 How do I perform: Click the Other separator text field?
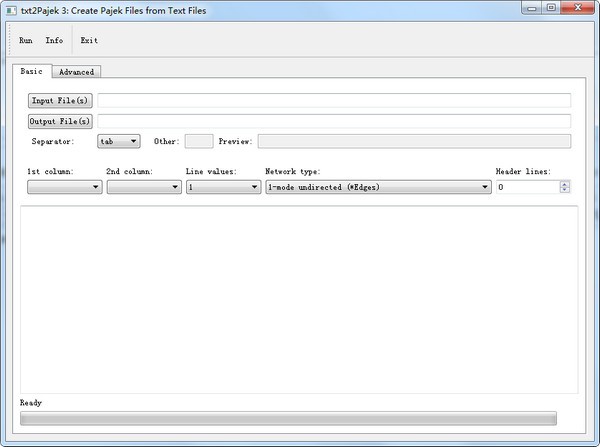pyautogui.click(x=199, y=141)
